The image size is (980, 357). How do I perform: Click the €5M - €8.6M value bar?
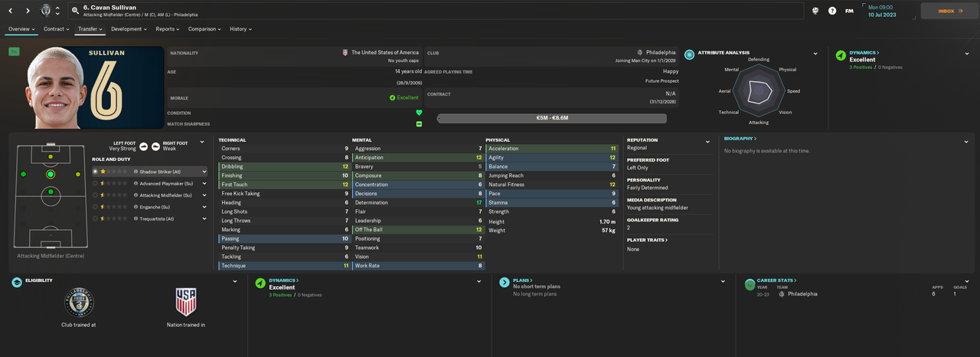coord(551,119)
